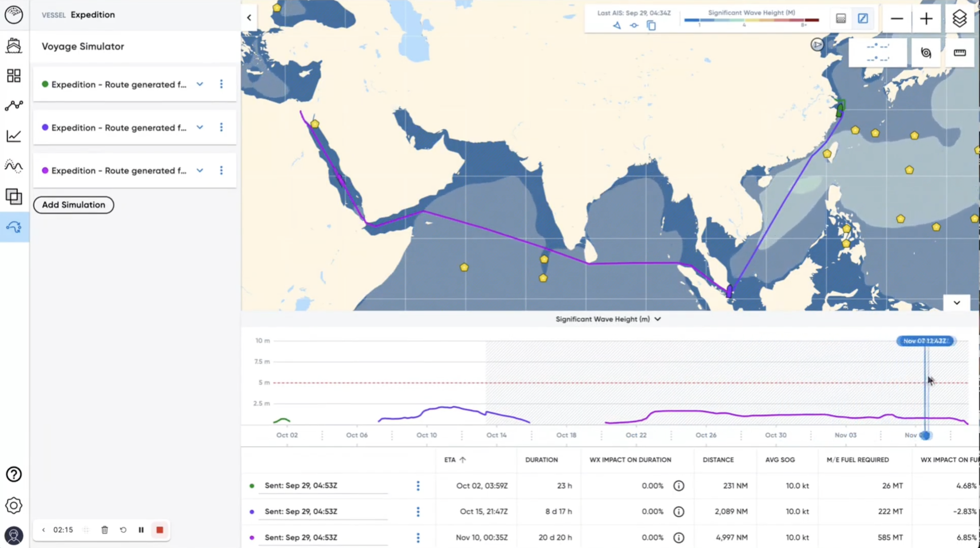Click the waypoint node icon under Last AIS
980x548 pixels.
[x=634, y=26]
